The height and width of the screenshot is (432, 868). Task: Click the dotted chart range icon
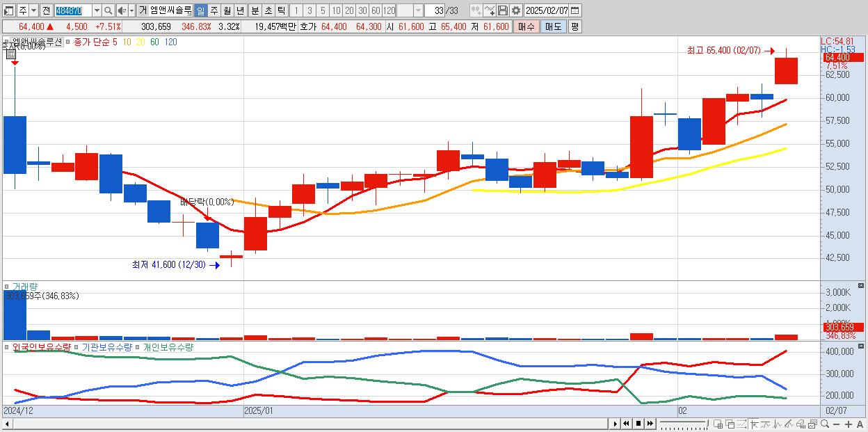point(741,424)
